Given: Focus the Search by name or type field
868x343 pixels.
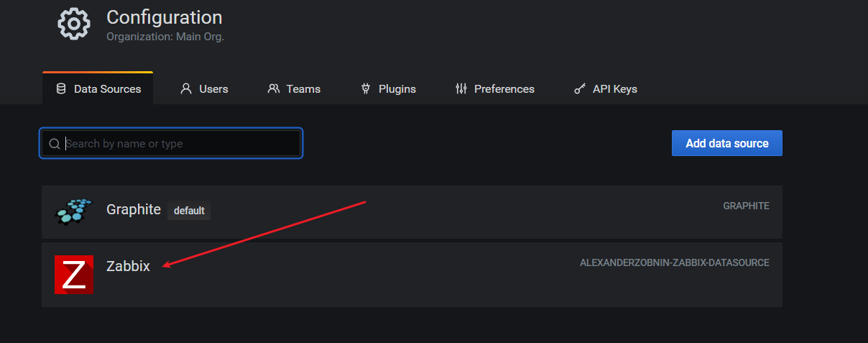Looking at the screenshot, I should (171, 144).
